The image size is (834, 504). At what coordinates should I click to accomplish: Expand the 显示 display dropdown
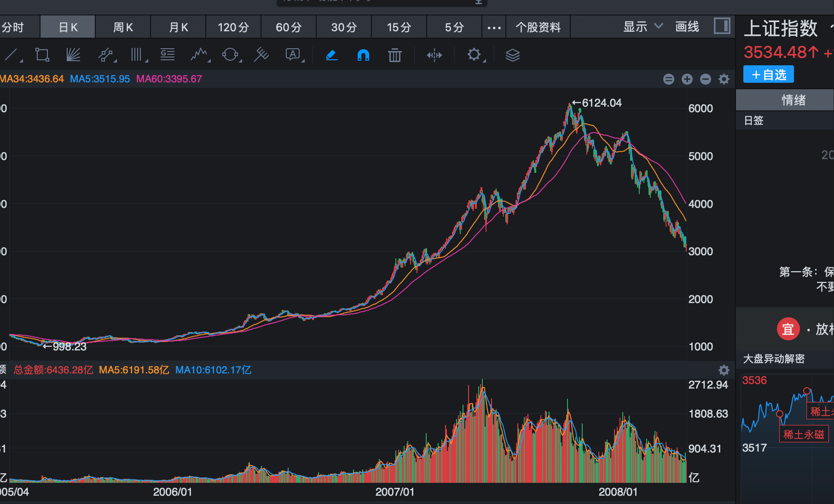[x=643, y=27]
